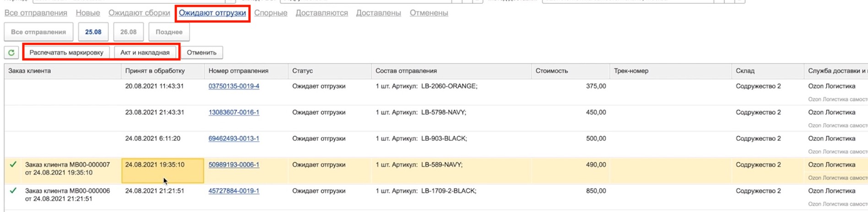Click Ozon Логистика in LB-589-NAVY row
This screenshot has width=868, height=212.
pos(832,165)
